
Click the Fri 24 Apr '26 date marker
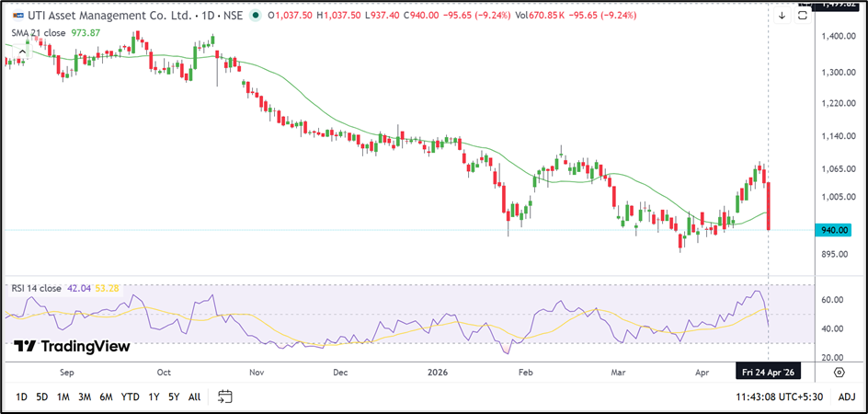769,374
